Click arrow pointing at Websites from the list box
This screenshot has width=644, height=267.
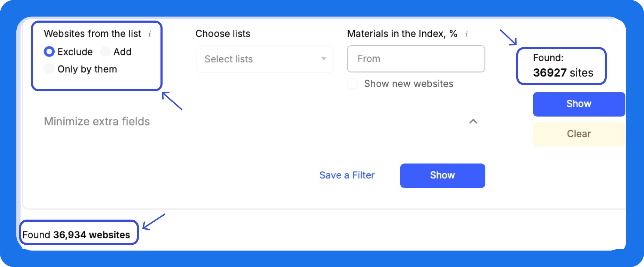pyautogui.click(x=172, y=101)
